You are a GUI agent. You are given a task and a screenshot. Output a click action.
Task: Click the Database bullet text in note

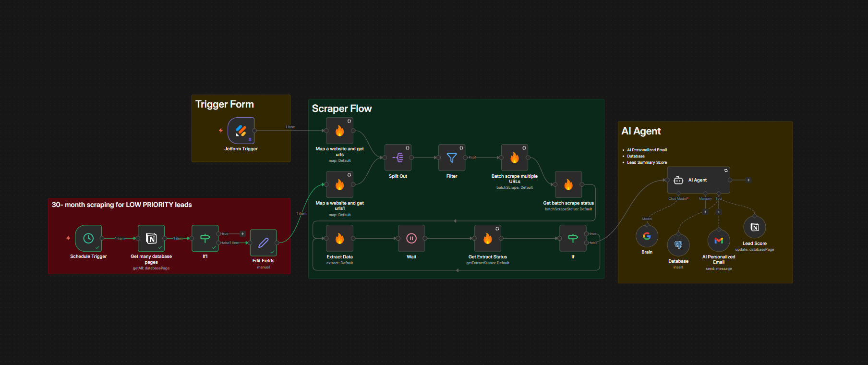click(636, 156)
